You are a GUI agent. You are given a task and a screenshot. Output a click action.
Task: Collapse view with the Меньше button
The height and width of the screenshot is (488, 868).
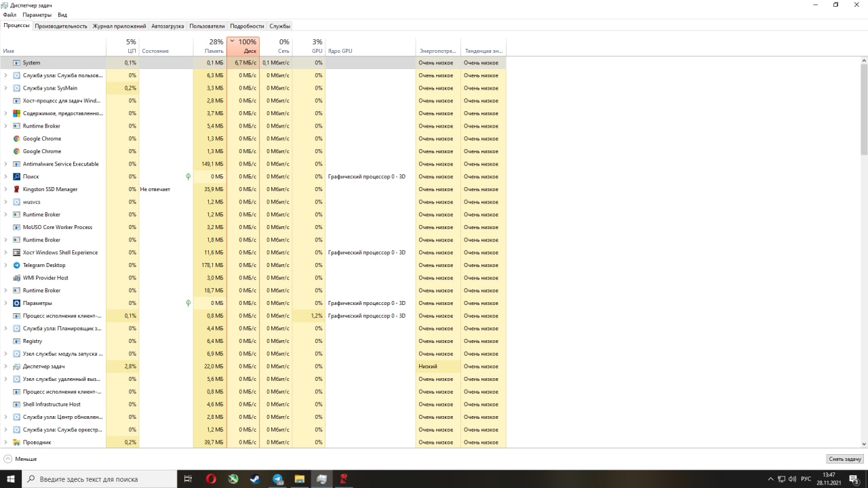(20, 459)
